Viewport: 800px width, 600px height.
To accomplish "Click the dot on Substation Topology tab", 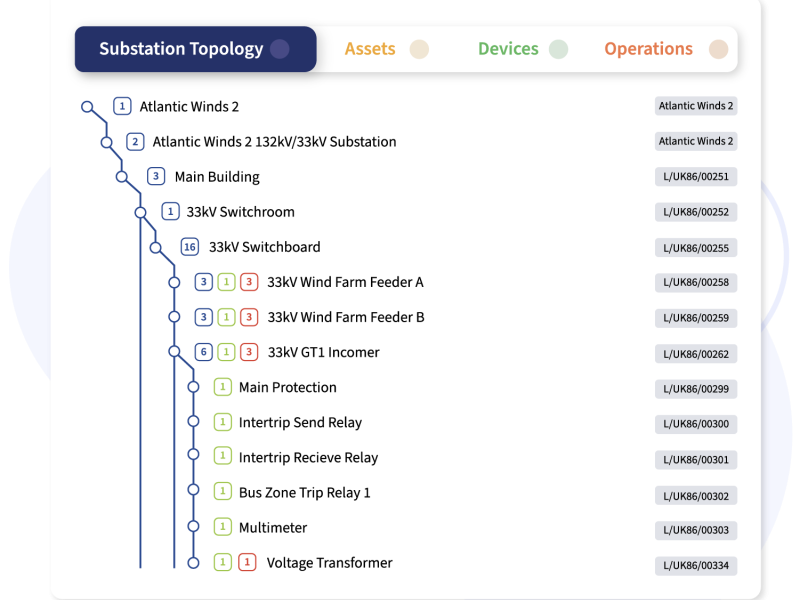I will pos(280,49).
